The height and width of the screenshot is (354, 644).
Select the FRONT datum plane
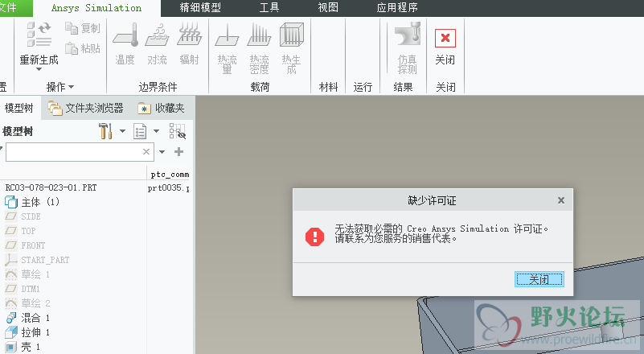25,245
